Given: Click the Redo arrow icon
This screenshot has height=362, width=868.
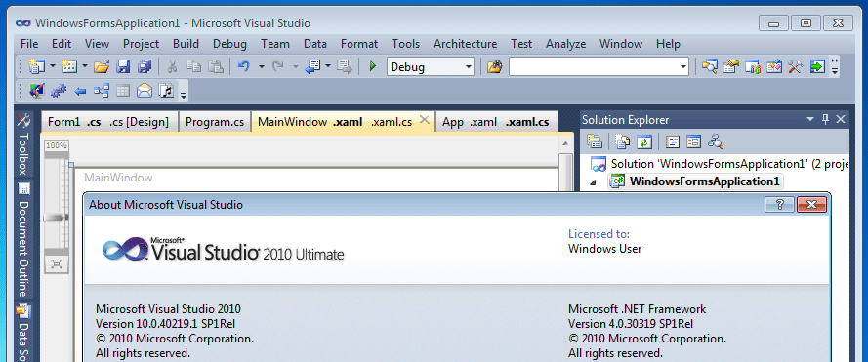Looking at the screenshot, I should (x=278, y=67).
